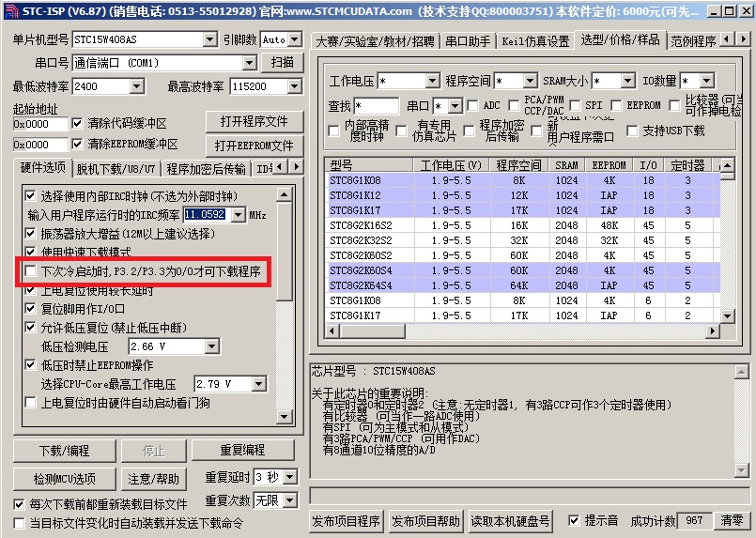Check the 支持USB下载 filter checkbox

632,131
